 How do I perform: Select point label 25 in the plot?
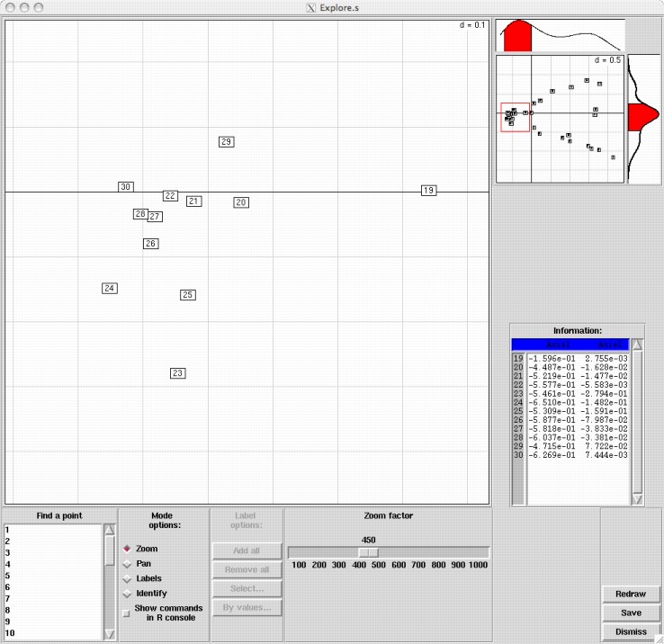pos(187,295)
